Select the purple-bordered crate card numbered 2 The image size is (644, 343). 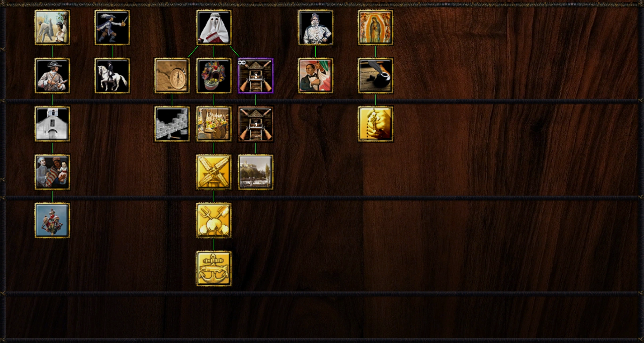coord(256,76)
